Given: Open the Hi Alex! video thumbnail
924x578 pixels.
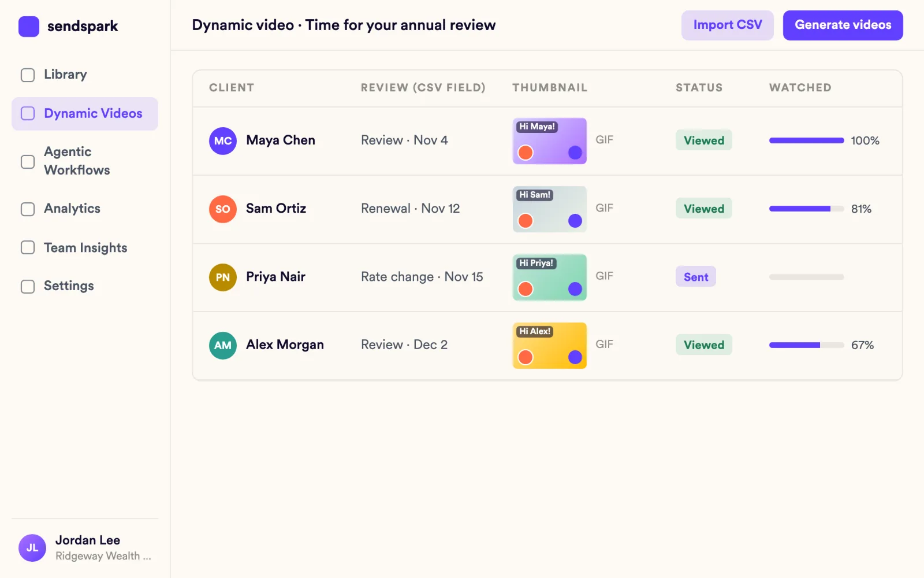Looking at the screenshot, I should (550, 346).
